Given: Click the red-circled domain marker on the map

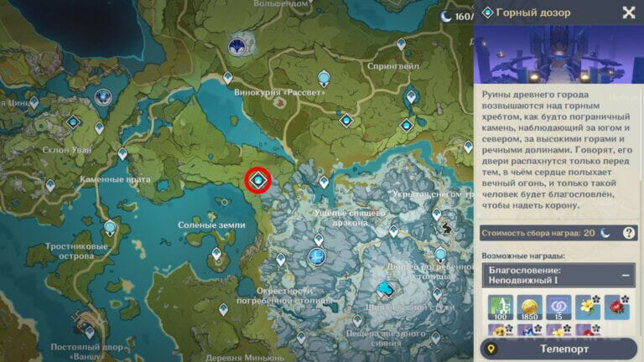Looking at the screenshot, I should 258,179.
